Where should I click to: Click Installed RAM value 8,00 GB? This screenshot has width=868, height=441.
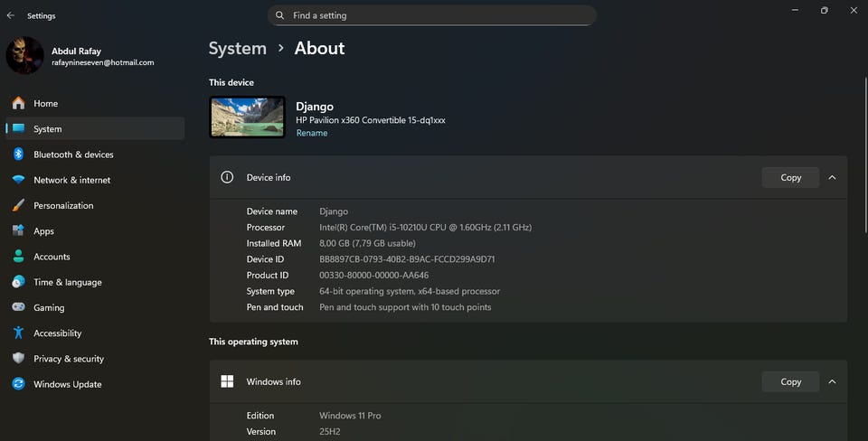[x=367, y=243]
